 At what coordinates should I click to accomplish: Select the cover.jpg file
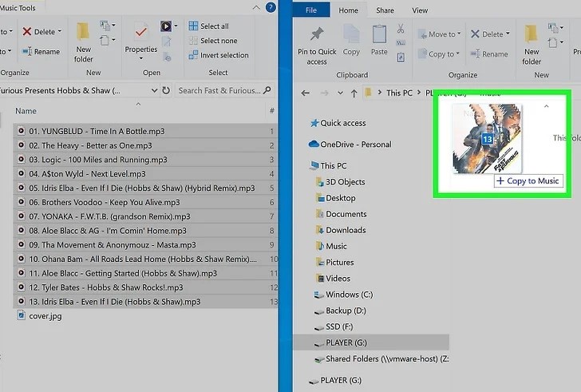click(40, 315)
